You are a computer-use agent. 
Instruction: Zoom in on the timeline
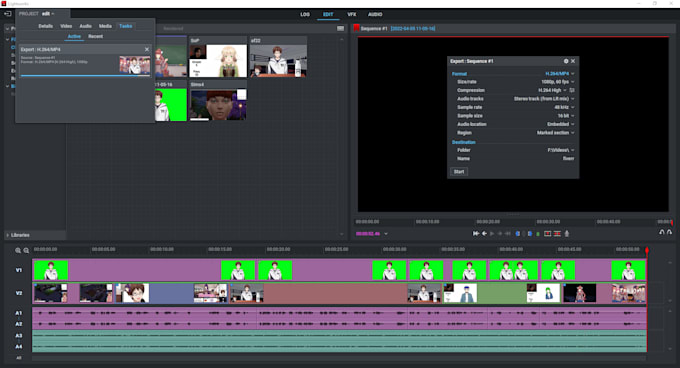18,251
